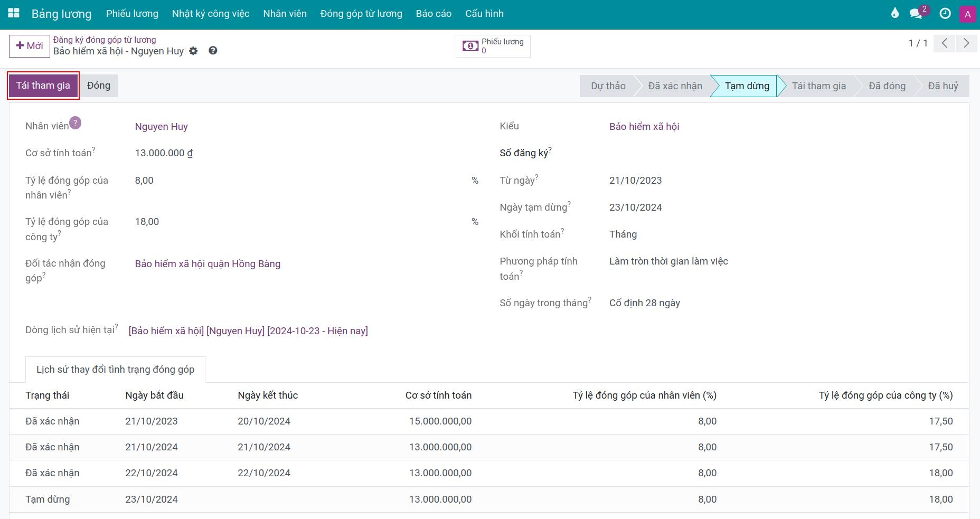This screenshot has height=519, width=980.
Task: Go to the previous record arrow
Action: [945, 43]
